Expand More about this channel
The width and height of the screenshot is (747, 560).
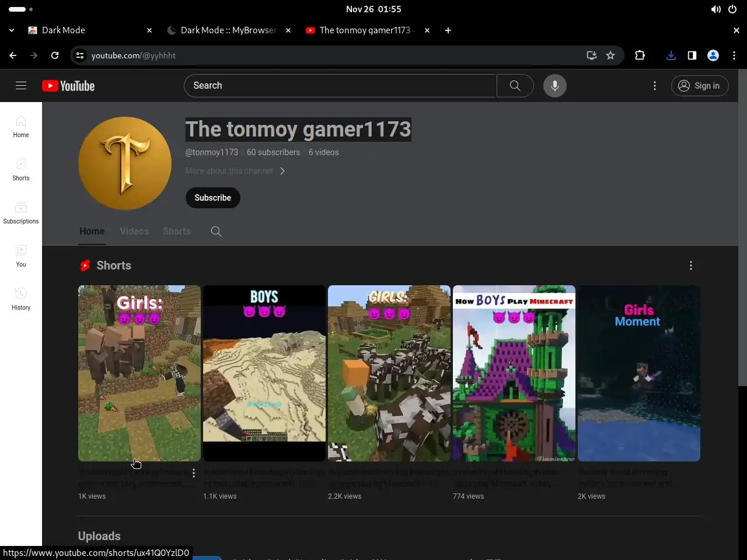[x=235, y=171]
